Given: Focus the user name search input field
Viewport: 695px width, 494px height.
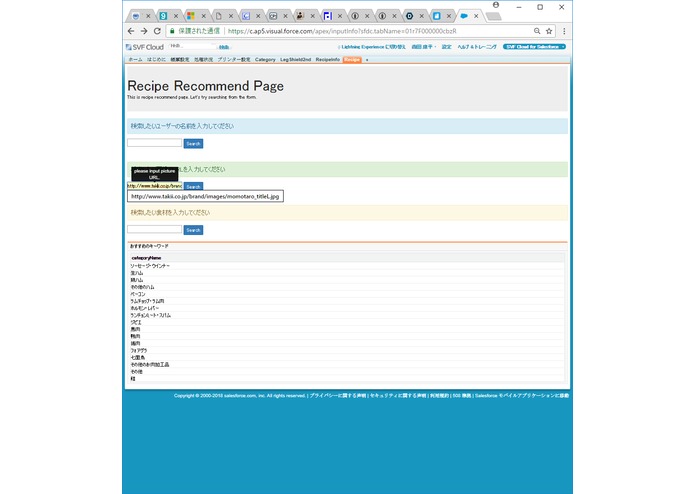Looking at the screenshot, I should pos(154,143).
